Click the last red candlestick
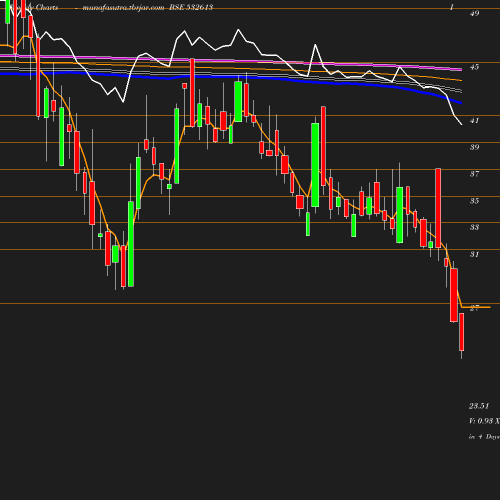This screenshot has height=500, width=500. point(462,332)
